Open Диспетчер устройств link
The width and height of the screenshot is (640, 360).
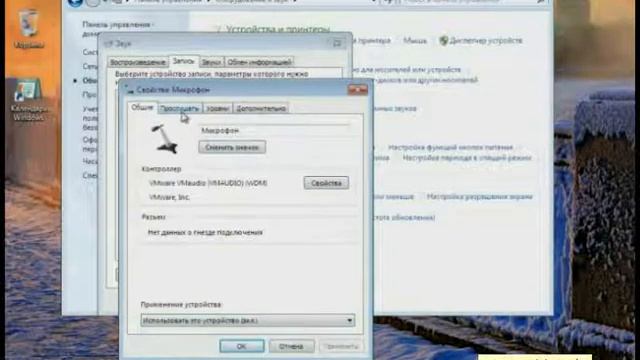point(486,40)
